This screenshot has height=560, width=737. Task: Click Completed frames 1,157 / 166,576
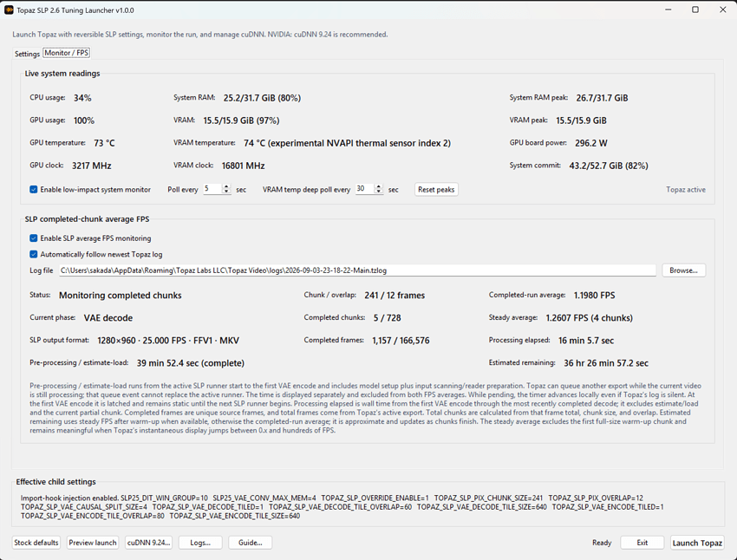401,341
